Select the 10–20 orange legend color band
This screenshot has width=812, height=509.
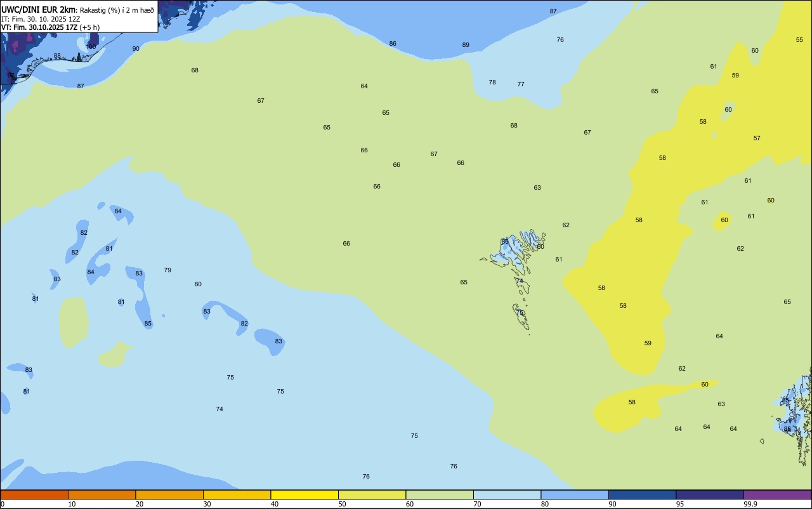coord(101,494)
